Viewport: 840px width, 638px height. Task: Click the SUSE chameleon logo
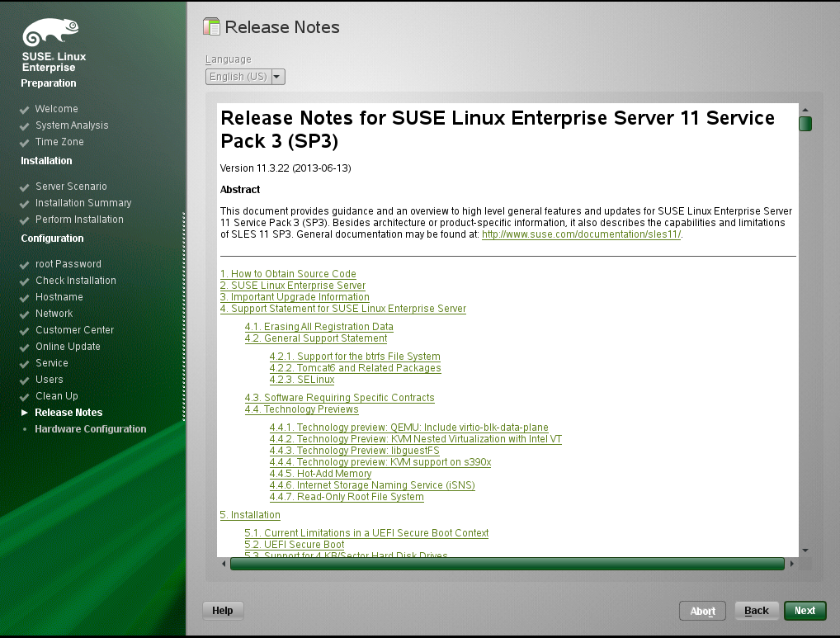point(50,31)
